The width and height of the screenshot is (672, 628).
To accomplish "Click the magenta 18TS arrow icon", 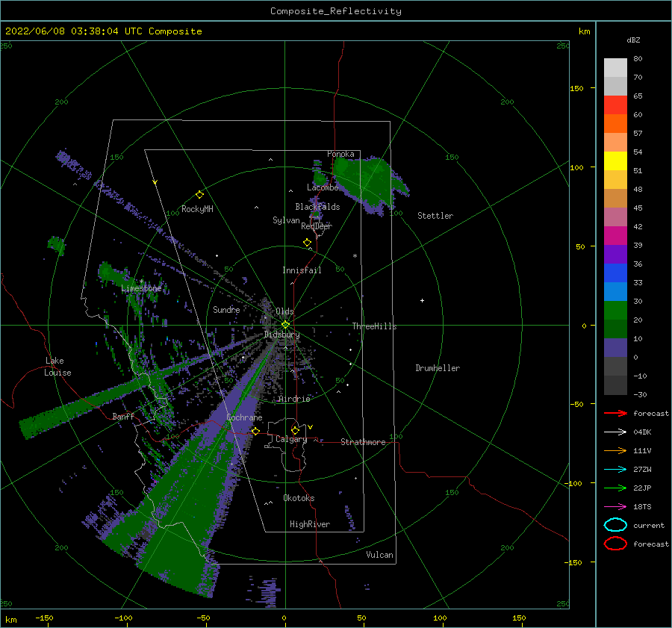I will (615, 507).
